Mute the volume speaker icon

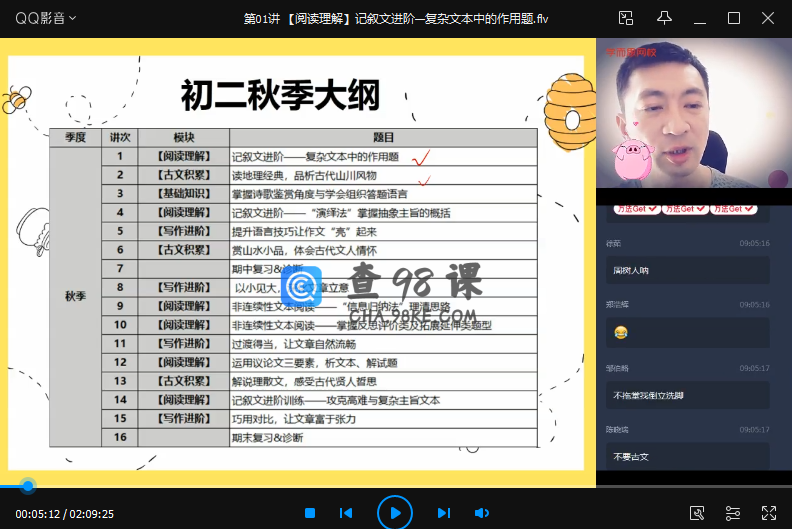(x=481, y=513)
